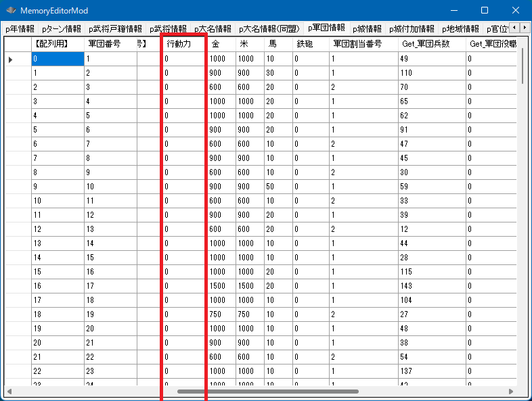Switch to the p城情報 tab
Viewport: 532px width, 401px height.
pyautogui.click(x=367, y=29)
